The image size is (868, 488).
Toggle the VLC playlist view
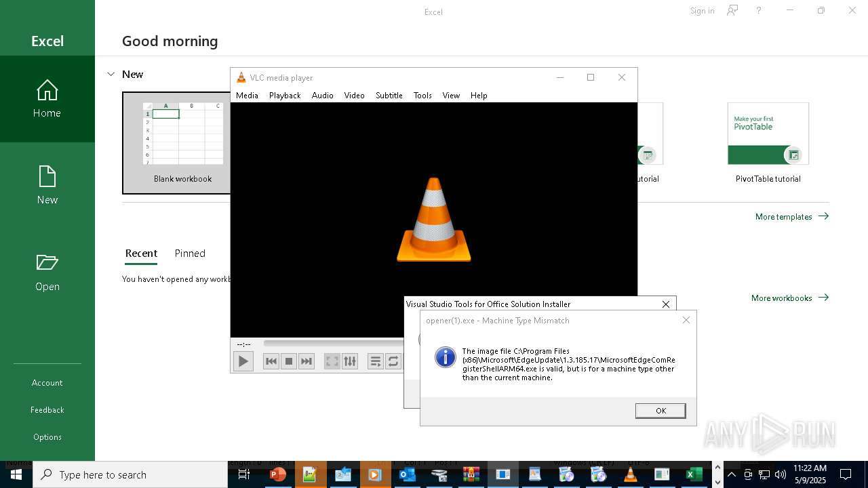click(375, 361)
